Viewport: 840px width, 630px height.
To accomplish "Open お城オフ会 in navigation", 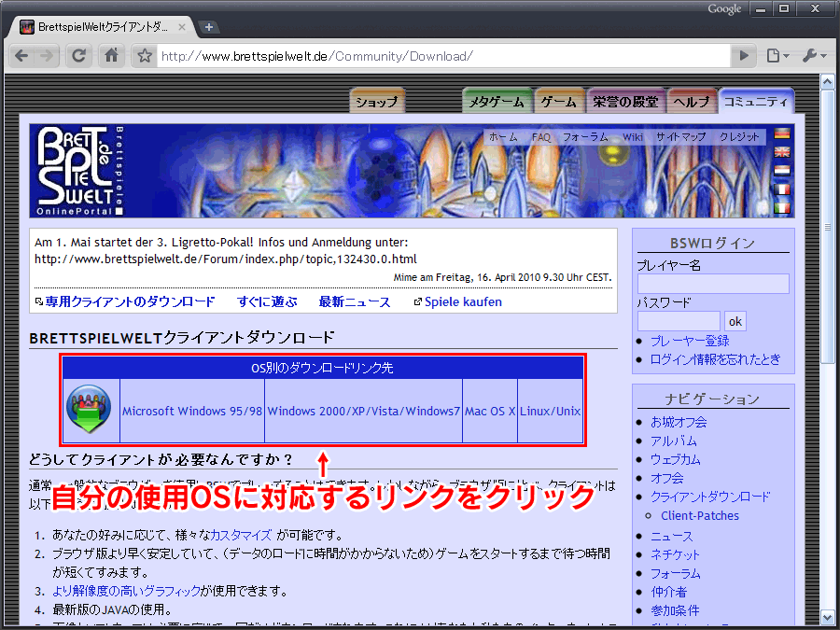I will pyautogui.click(x=679, y=422).
